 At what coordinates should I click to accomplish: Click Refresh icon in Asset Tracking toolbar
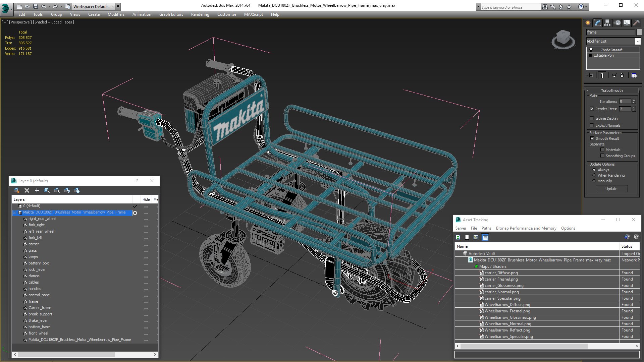point(458,237)
